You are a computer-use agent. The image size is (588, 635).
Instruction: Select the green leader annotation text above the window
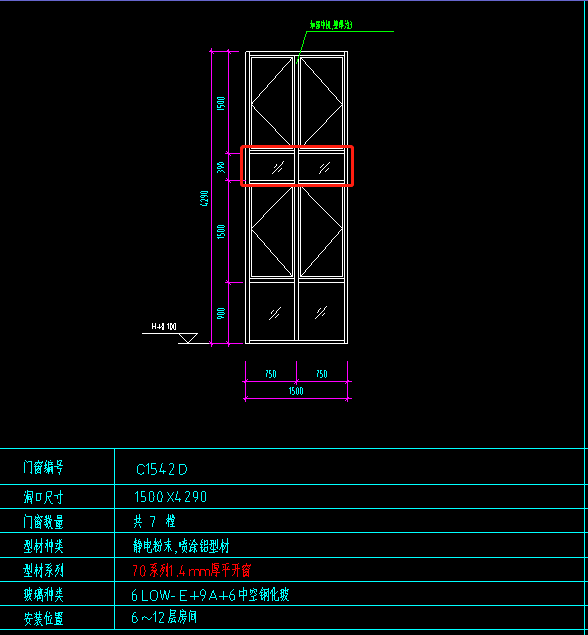tap(331, 25)
